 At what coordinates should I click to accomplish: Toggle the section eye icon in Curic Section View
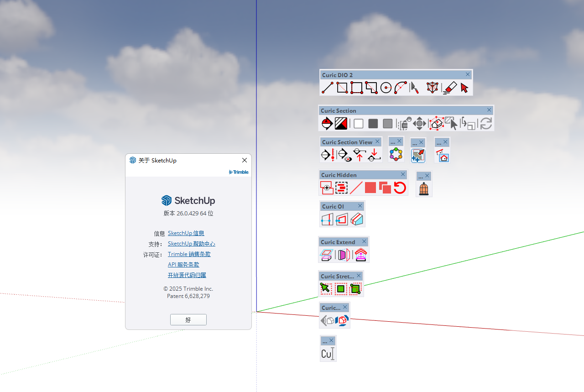pos(344,155)
